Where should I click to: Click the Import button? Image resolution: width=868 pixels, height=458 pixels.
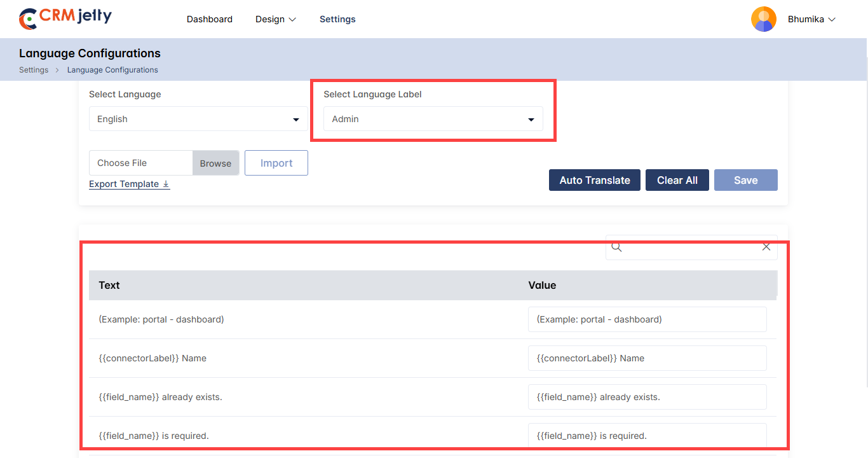pyautogui.click(x=276, y=163)
